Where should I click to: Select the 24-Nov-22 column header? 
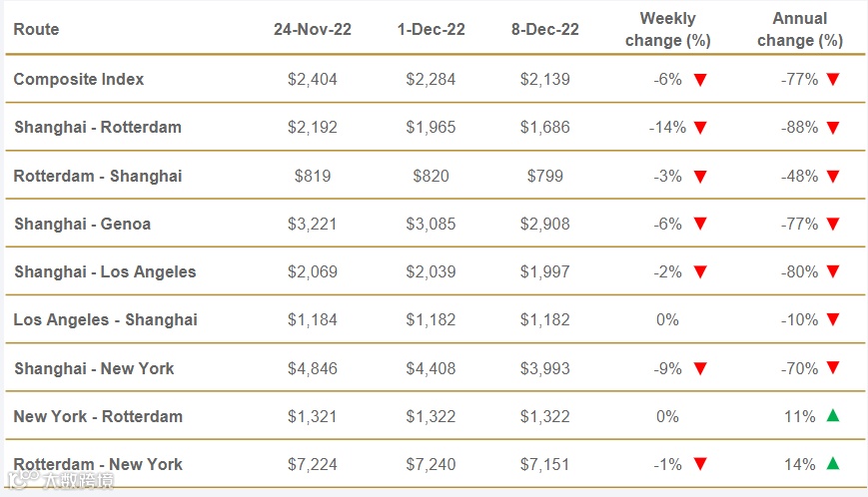(312, 29)
